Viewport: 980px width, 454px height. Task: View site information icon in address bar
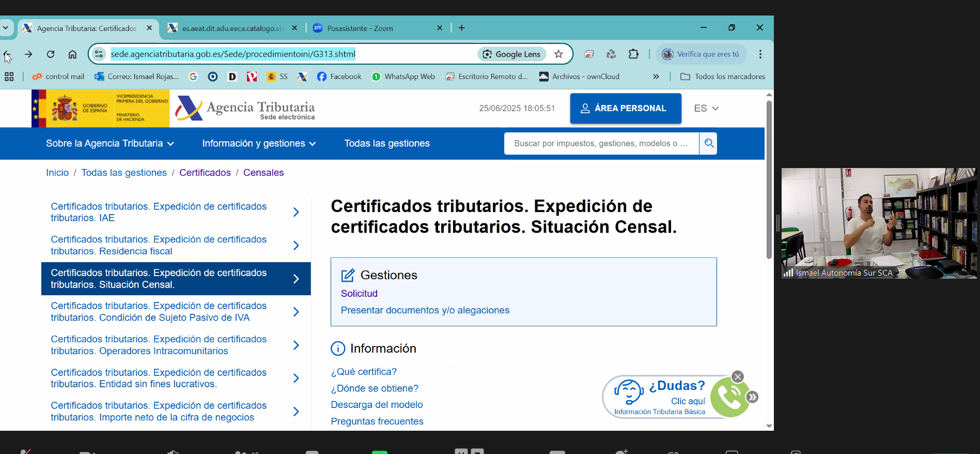(99, 54)
